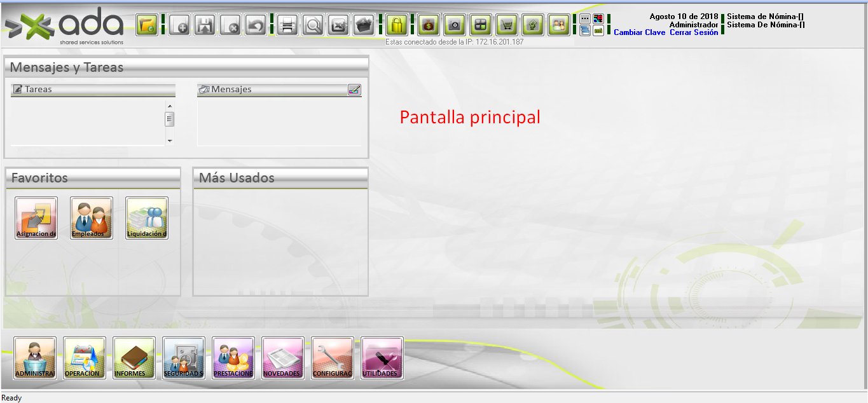Click the undo arrow toolbar icon
Screen dimensions: 868x403
(256, 25)
